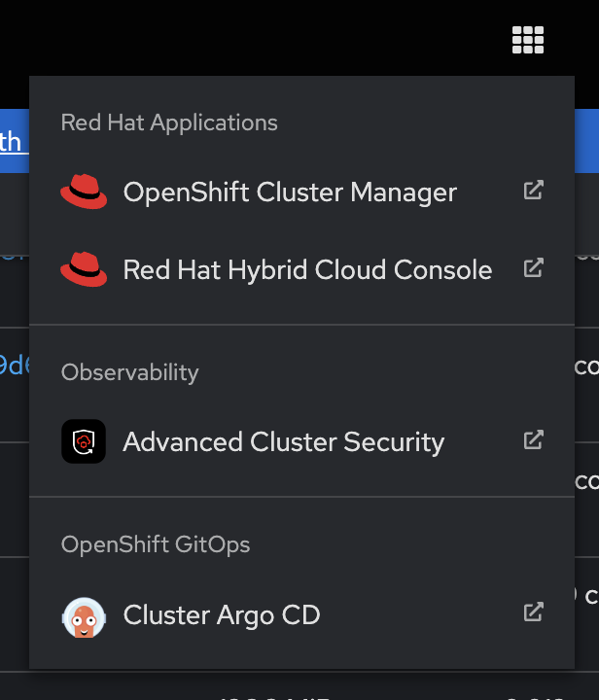599x700 pixels.
Task: Click the Red Hat Applications section heading
Action: coord(169,122)
